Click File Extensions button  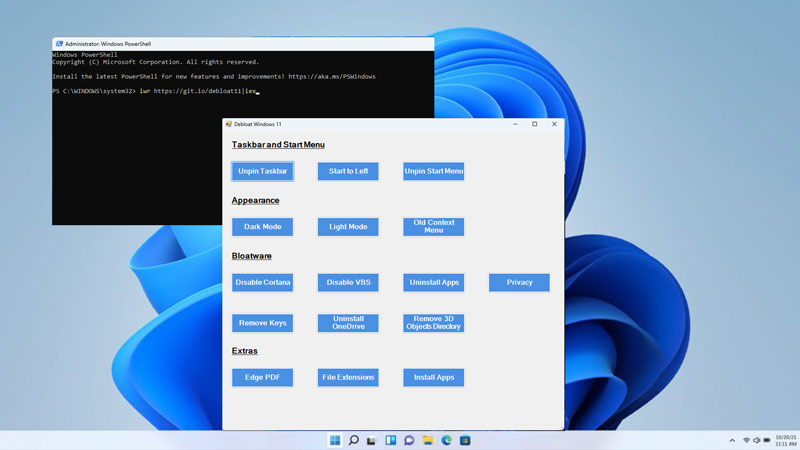(348, 378)
